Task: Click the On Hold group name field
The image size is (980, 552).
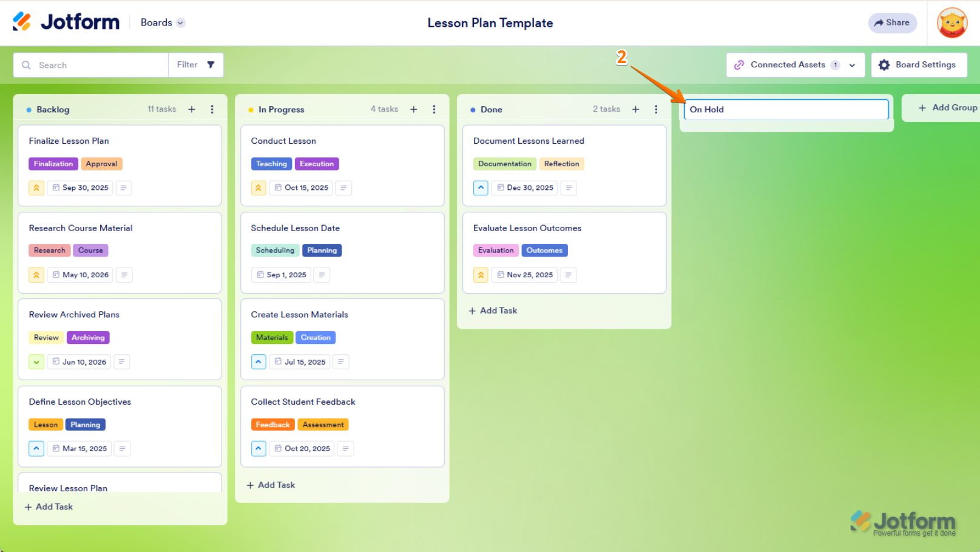Action: tap(786, 110)
